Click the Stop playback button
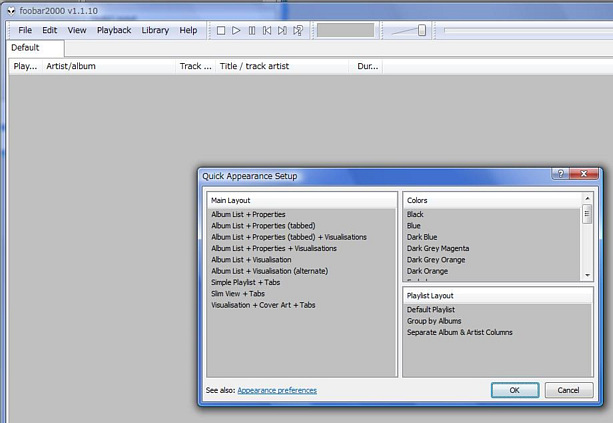 click(x=221, y=30)
